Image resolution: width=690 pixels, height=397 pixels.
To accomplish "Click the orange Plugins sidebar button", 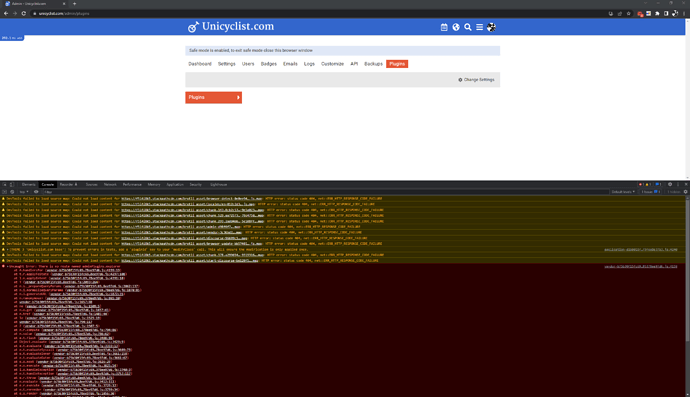I will point(213,97).
